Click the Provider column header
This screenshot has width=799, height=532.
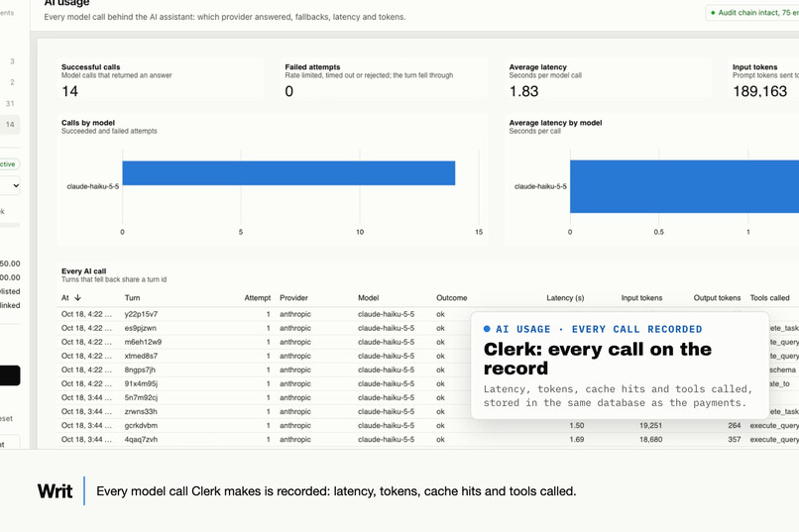293,298
